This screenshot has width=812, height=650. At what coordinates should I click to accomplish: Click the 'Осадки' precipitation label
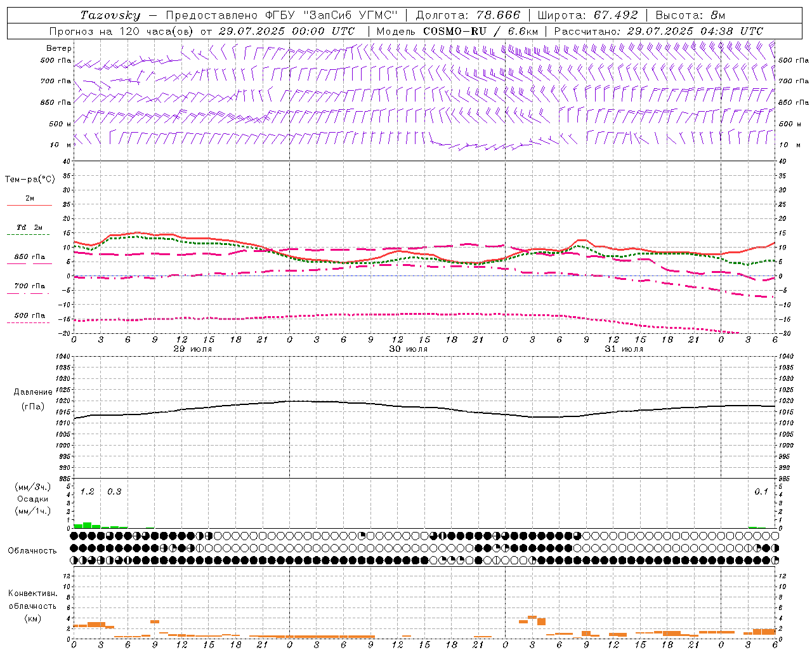(33, 499)
